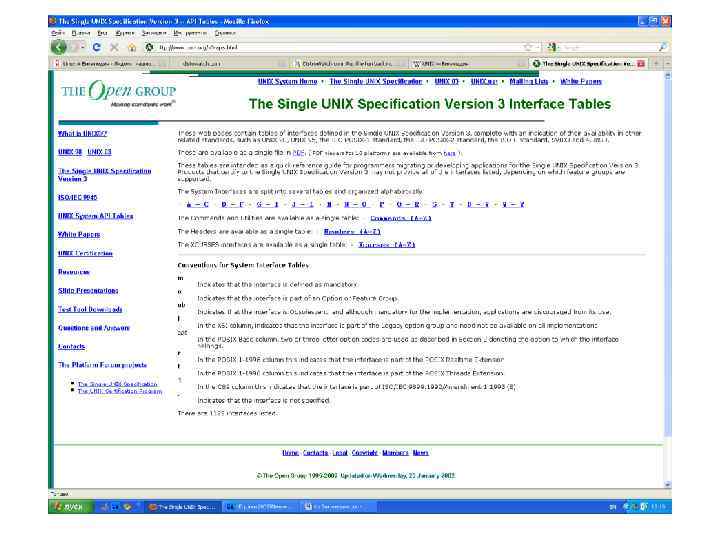Open the Правка (Edit) menu
720x540 pixels.
[x=81, y=33]
